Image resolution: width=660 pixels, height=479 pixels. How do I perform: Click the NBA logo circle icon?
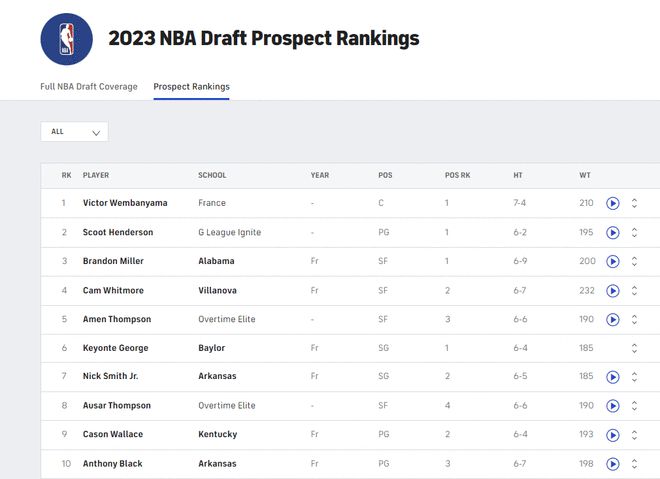pyautogui.click(x=67, y=39)
